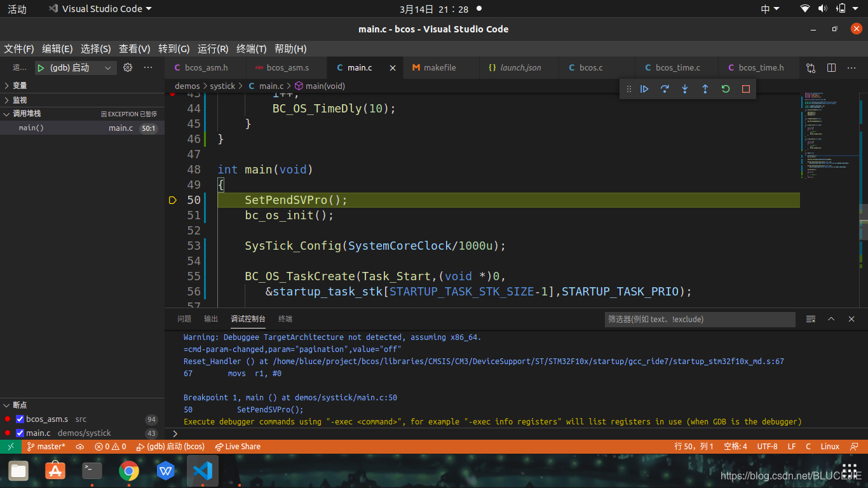Show errors and warnings count
The width and height of the screenshot is (868, 488).
coord(111,447)
